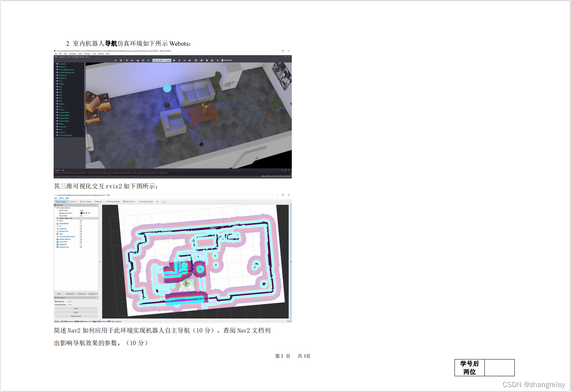
Task: Select the RViz Move Camera tool
Action: click(61, 202)
